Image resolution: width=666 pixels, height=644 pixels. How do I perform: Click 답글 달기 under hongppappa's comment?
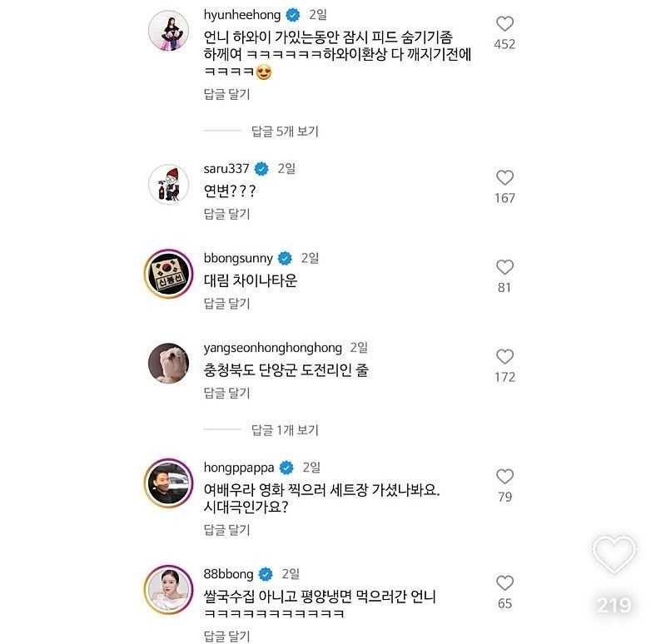pyautogui.click(x=227, y=529)
